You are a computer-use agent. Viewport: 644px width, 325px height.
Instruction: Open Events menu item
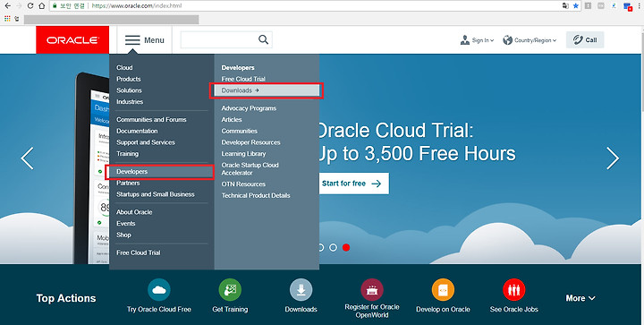(x=126, y=224)
